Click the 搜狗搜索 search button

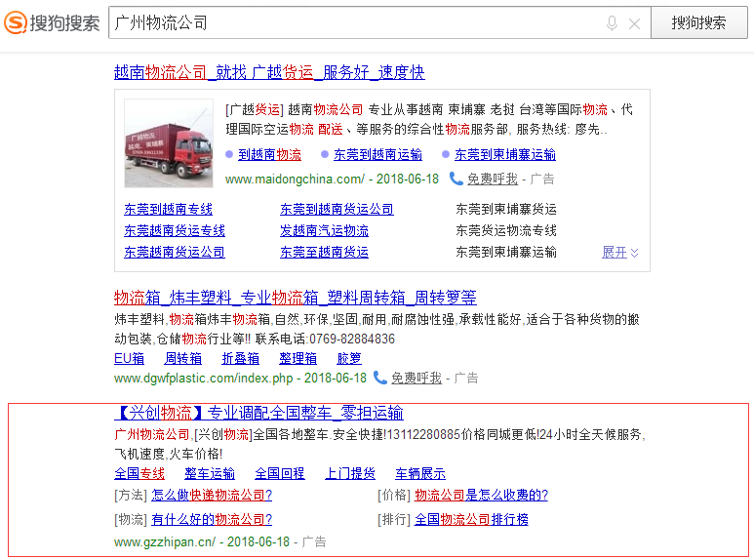click(x=698, y=22)
